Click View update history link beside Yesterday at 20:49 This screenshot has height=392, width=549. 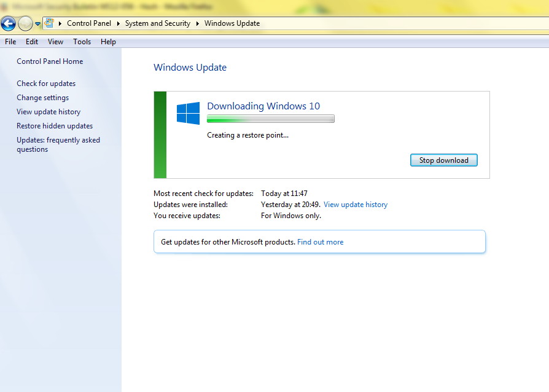[356, 205]
